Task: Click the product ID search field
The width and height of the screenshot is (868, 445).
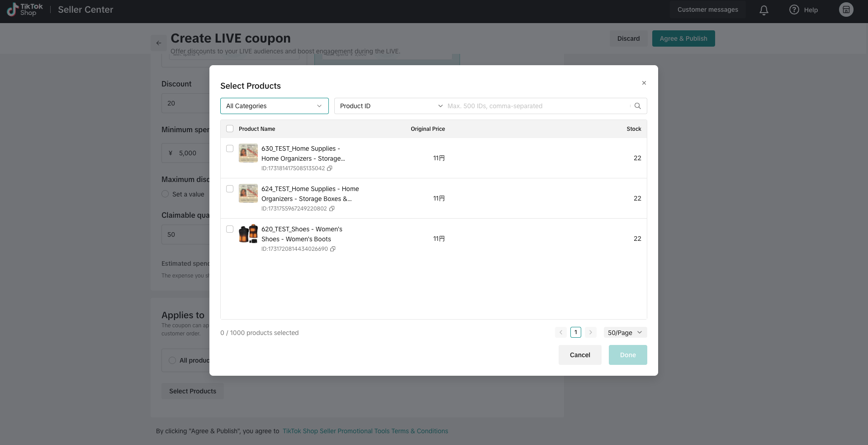Action: [x=537, y=106]
